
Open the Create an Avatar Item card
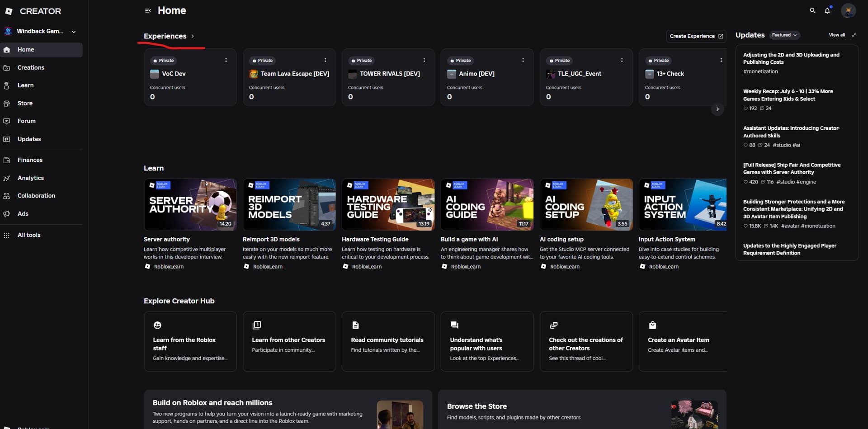683,341
